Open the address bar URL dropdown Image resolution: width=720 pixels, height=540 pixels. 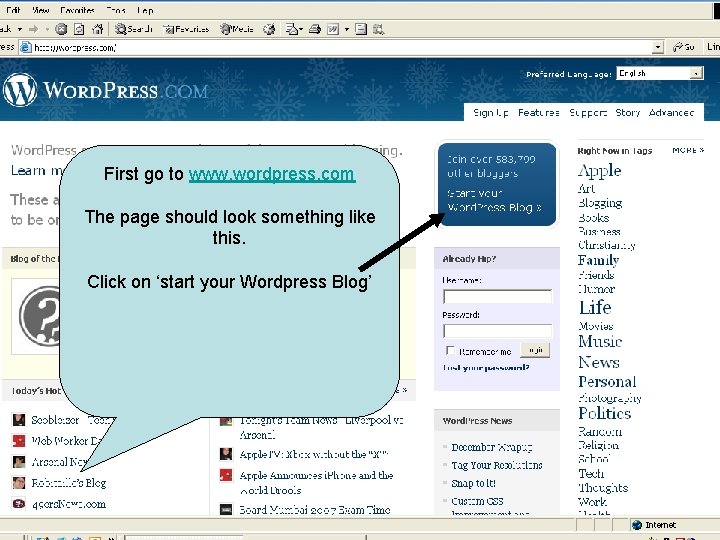[658, 47]
